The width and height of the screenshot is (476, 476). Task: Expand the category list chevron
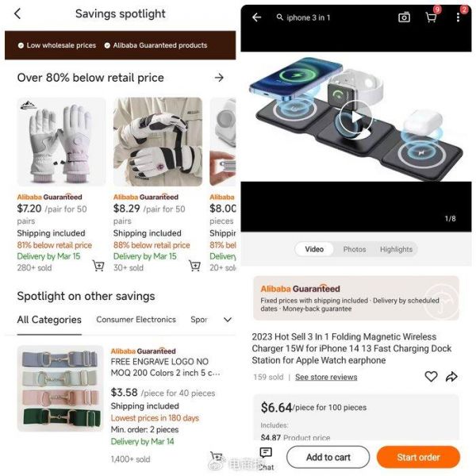click(x=228, y=320)
